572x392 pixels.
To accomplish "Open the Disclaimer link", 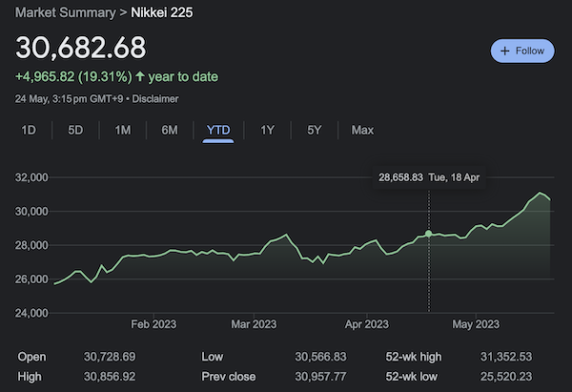I will point(155,99).
